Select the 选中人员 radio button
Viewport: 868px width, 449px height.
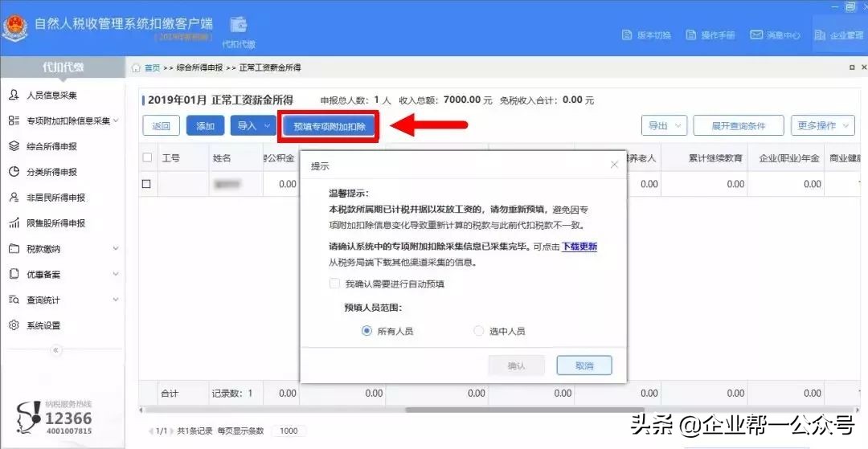(479, 331)
